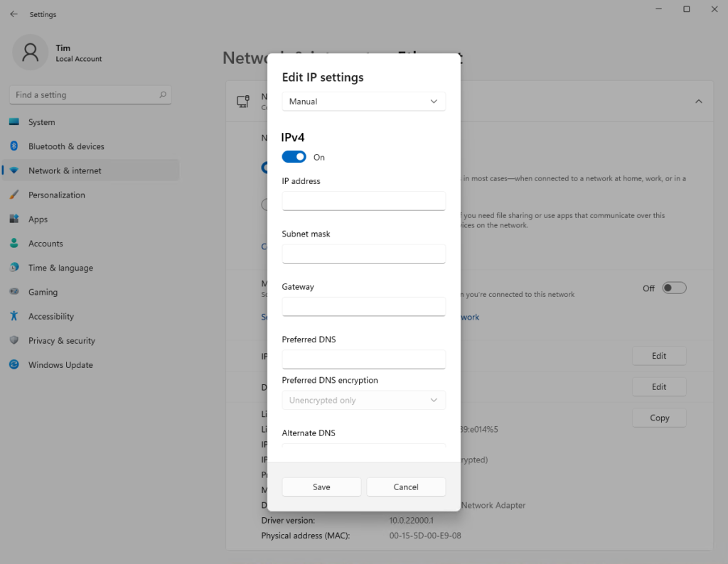Image resolution: width=728 pixels, height=564 pixels.
Task: Click the back arrow in the title bar
Action: pos(14,13)
